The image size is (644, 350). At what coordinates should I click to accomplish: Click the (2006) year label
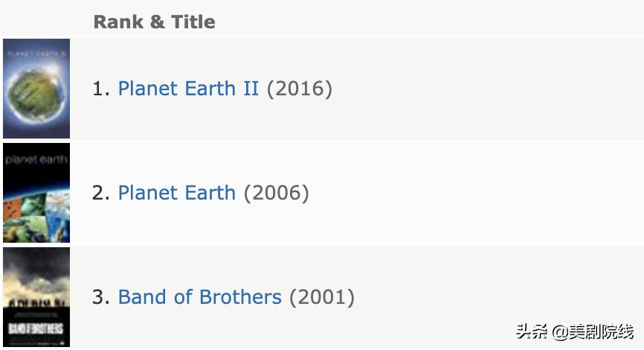coord(276,193)
